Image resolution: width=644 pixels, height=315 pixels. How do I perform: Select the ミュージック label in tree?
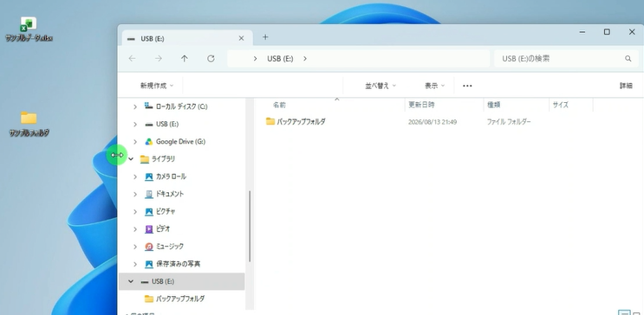[170, 247]
